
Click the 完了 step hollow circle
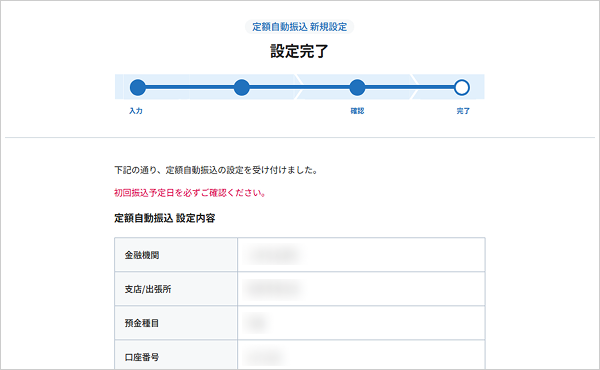462,87
